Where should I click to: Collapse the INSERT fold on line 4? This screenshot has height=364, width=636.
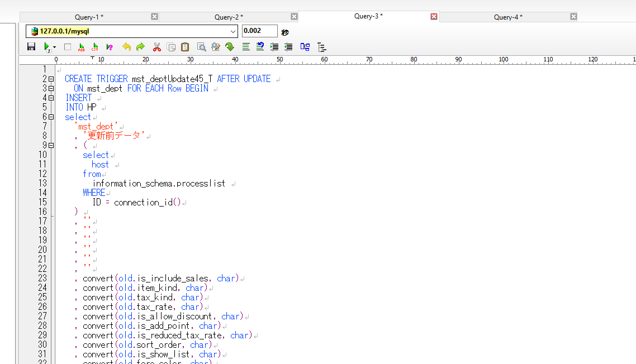tap(51, 98)
